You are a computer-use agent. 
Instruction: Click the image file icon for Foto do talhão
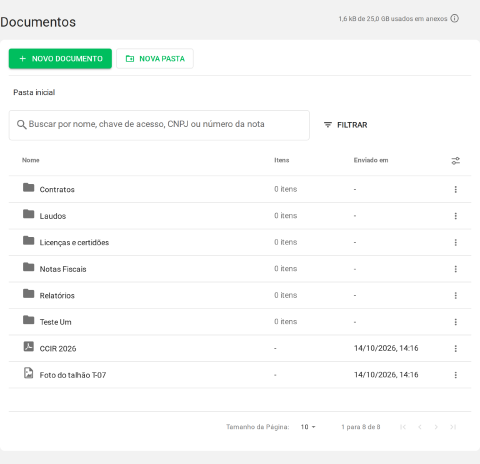pyautogui.click(x=29, y=373)
